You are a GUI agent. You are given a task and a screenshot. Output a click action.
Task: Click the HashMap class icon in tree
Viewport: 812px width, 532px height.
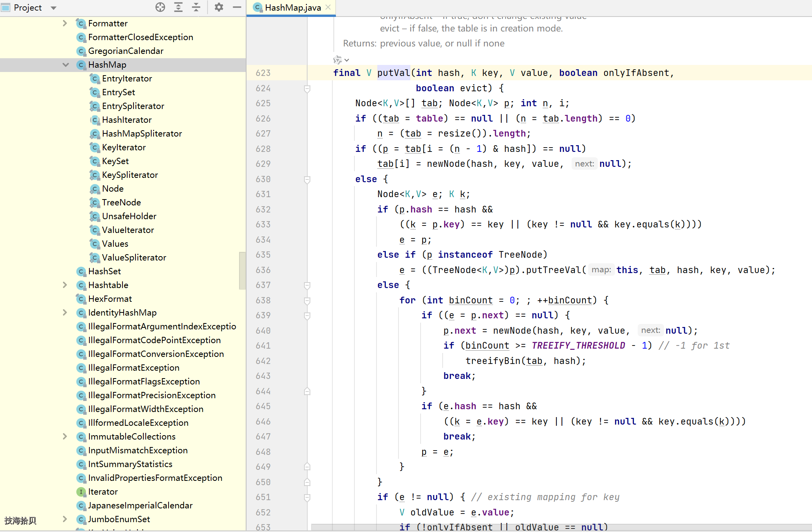(x=81, y=65)
